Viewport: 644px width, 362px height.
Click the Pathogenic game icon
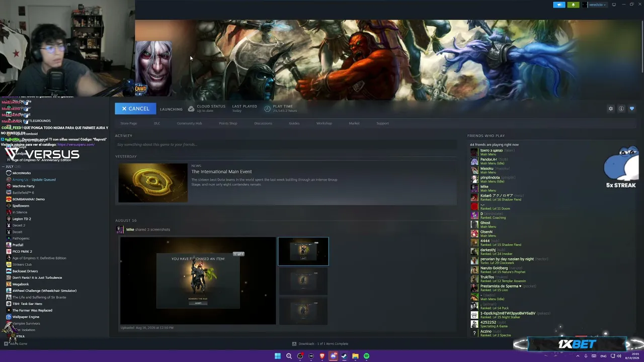coord(9,238)
